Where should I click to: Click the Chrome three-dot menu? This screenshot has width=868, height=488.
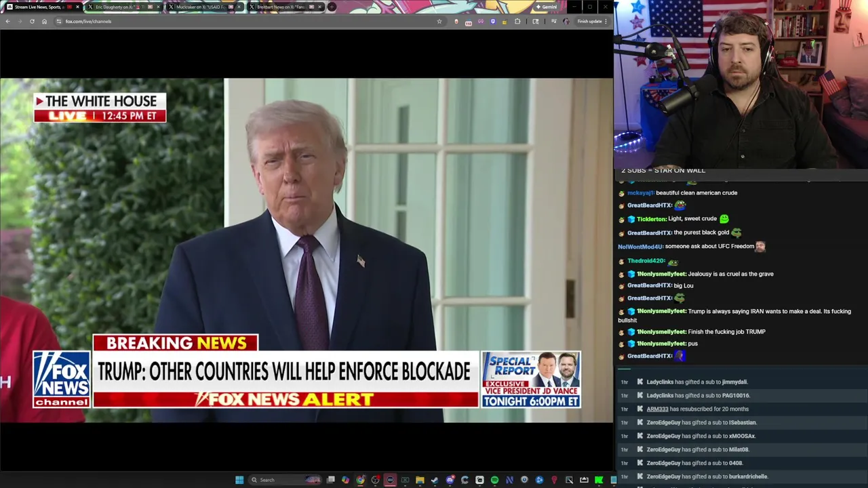point(606,21)
